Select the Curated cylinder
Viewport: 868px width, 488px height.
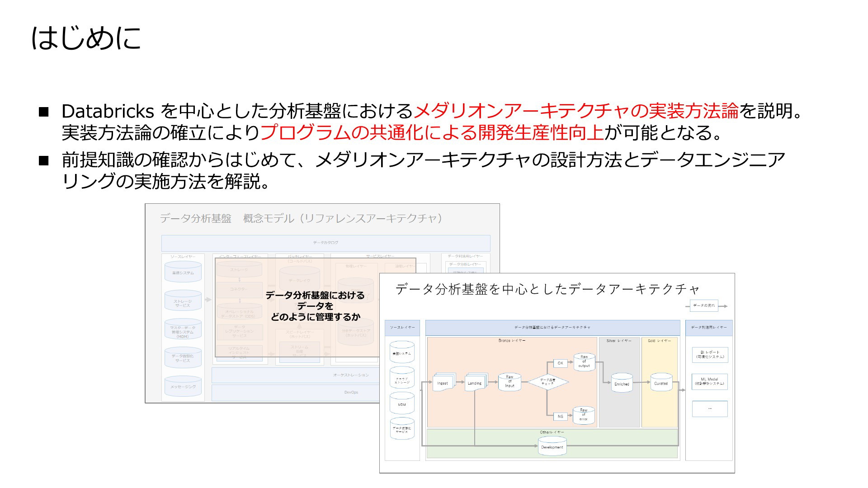coord(661,382)
